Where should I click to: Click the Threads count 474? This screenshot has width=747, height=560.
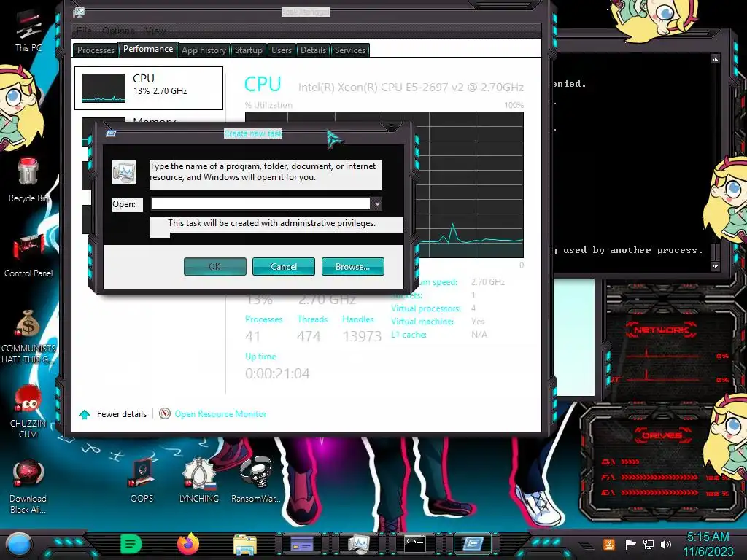point(309,337)
